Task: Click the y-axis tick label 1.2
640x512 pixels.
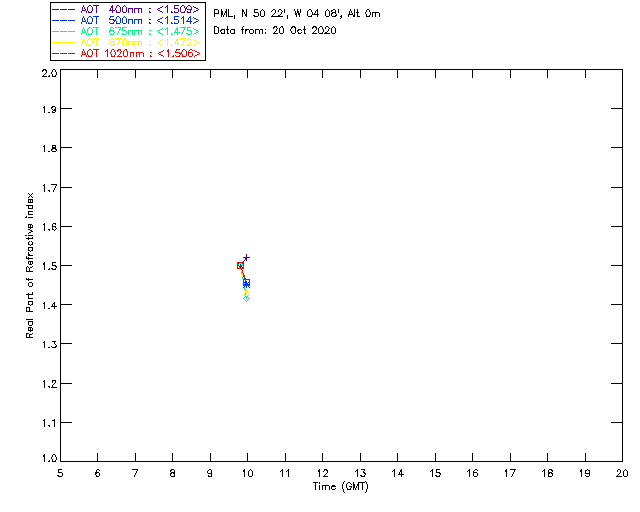Action: click(49, 384)
